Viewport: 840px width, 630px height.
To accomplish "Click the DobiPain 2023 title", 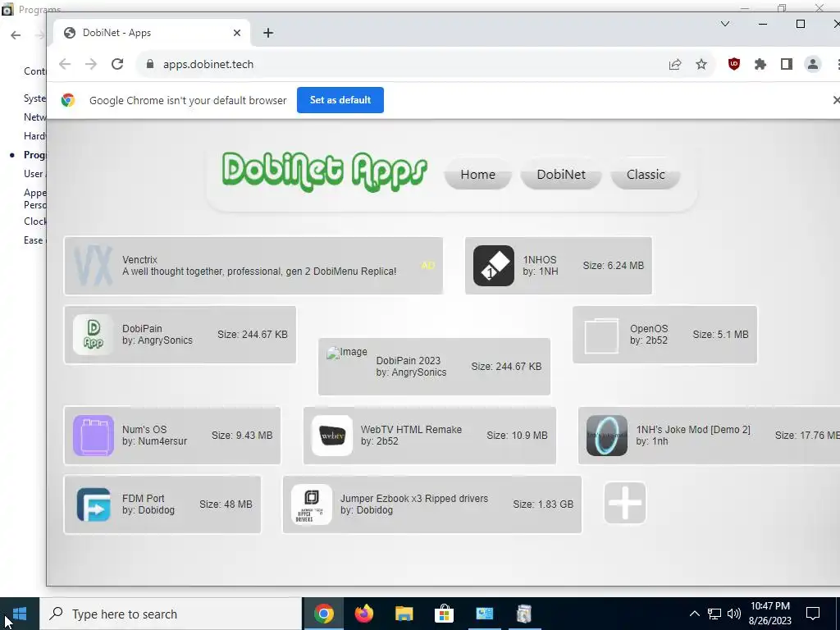I will [409, 361].
